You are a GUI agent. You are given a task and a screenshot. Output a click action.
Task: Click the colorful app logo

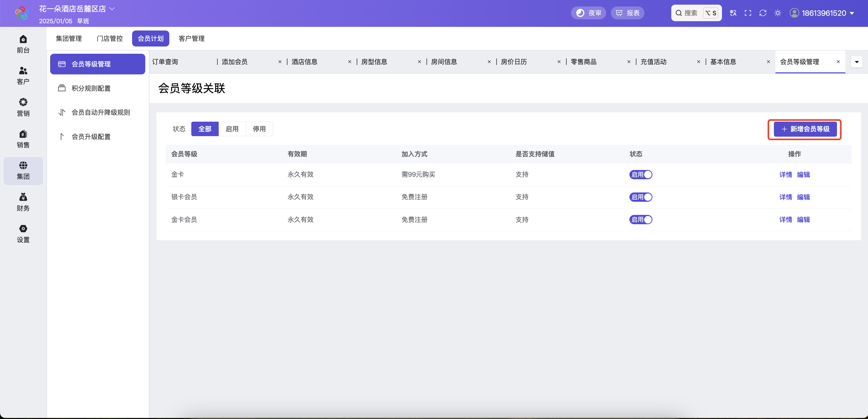[x=22, y=13]
